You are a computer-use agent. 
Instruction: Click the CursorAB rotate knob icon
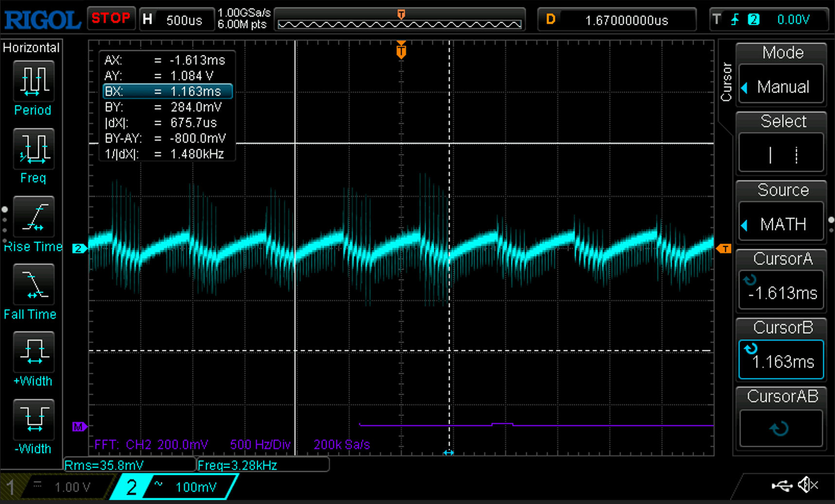point(780,429)
